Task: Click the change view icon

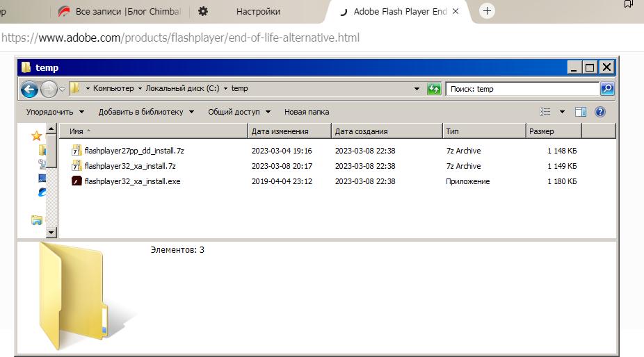Action: click(x=546, y=112)
